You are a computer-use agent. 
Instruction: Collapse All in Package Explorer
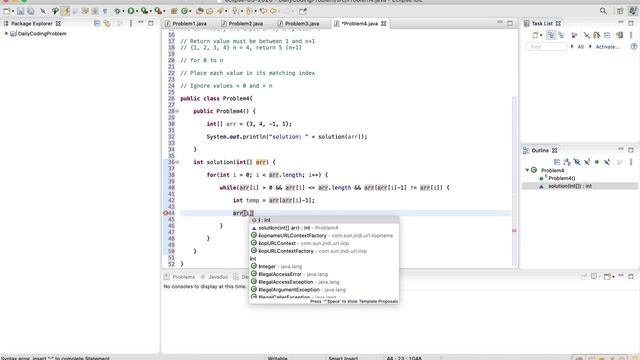[97, 23]
